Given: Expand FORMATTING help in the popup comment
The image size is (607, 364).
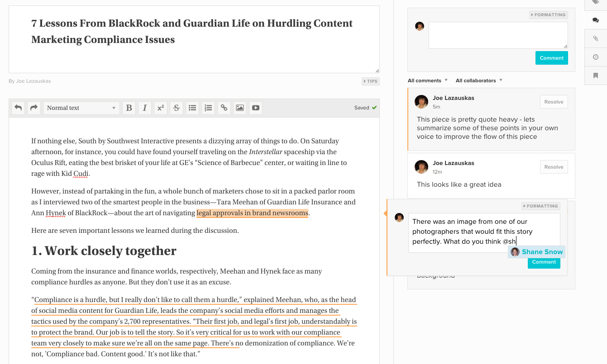Looking at the screenshot, I should pos(540,206).
